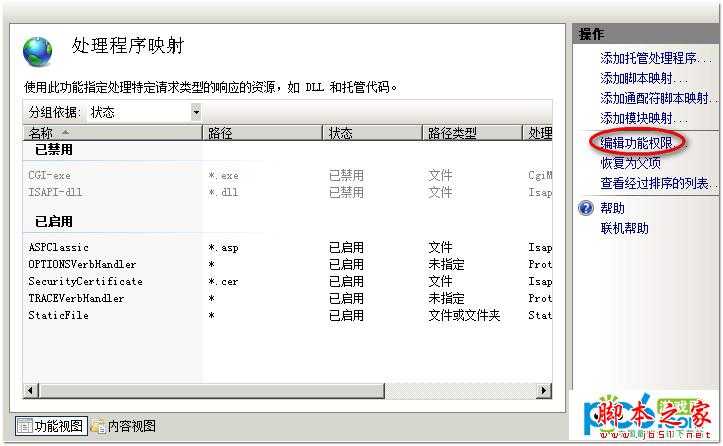Sort by the partially visible 处理 column

(x=538, y=133)
